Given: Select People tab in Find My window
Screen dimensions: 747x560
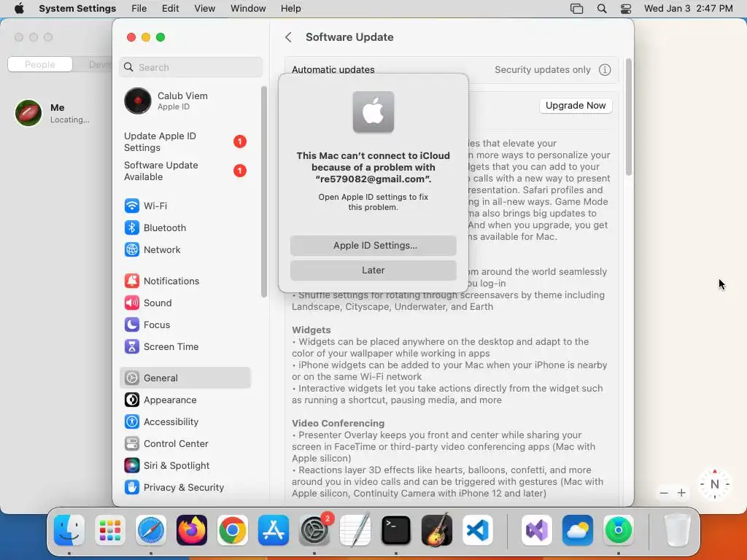Looking at the screenshot, I should (x=40, y=64).
